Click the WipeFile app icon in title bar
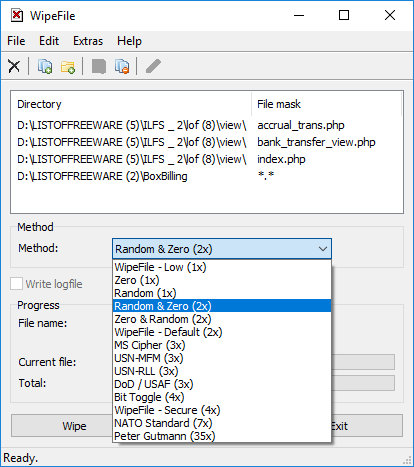 point(17,16)
